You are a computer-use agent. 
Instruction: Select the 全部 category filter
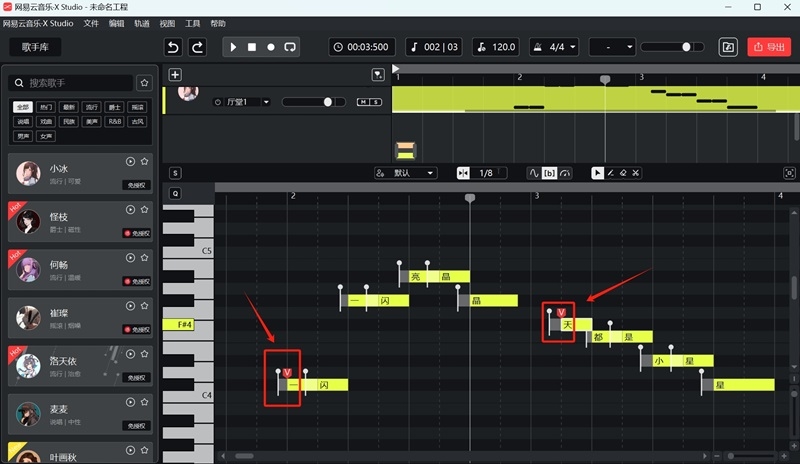point(23,107)
